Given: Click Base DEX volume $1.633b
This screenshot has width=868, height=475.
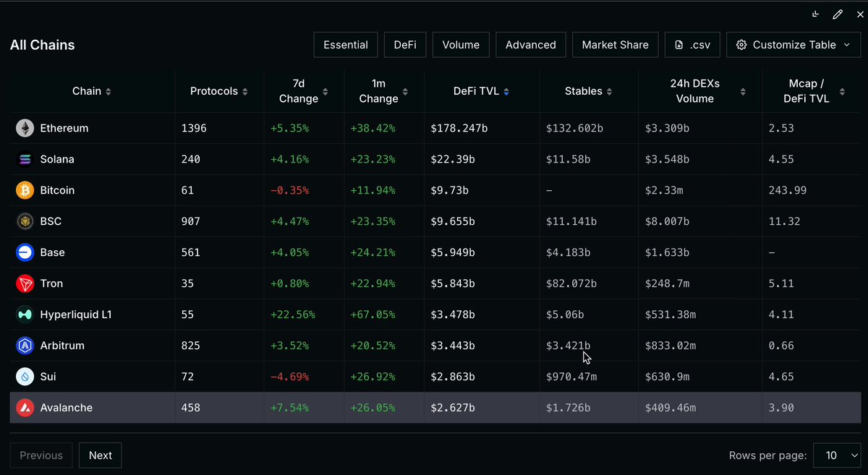Looking at the screenshot, I should (x=668, y=252).
